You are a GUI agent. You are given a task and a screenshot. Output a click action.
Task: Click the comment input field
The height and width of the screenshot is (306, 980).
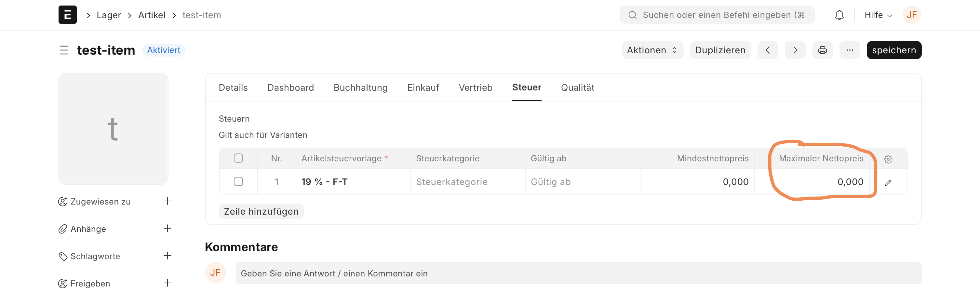(578, 273)
